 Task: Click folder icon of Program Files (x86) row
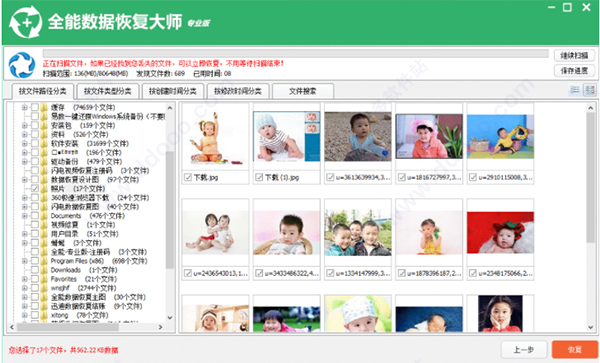pyautogui.click(x=44, y=261)
